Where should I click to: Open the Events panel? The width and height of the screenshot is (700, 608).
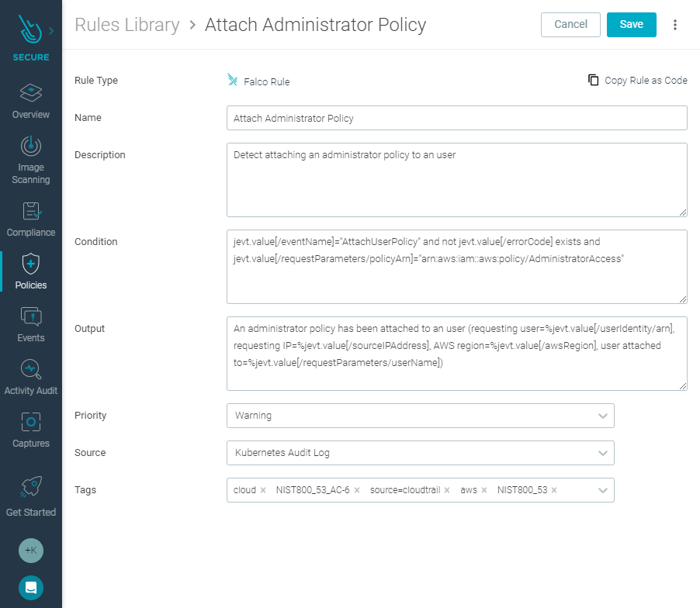31,325
